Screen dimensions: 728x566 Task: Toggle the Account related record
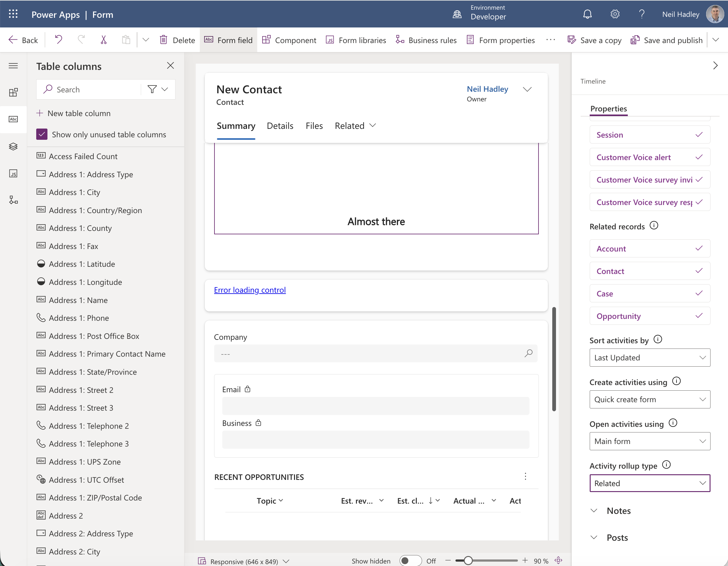[x=650, y=248]
